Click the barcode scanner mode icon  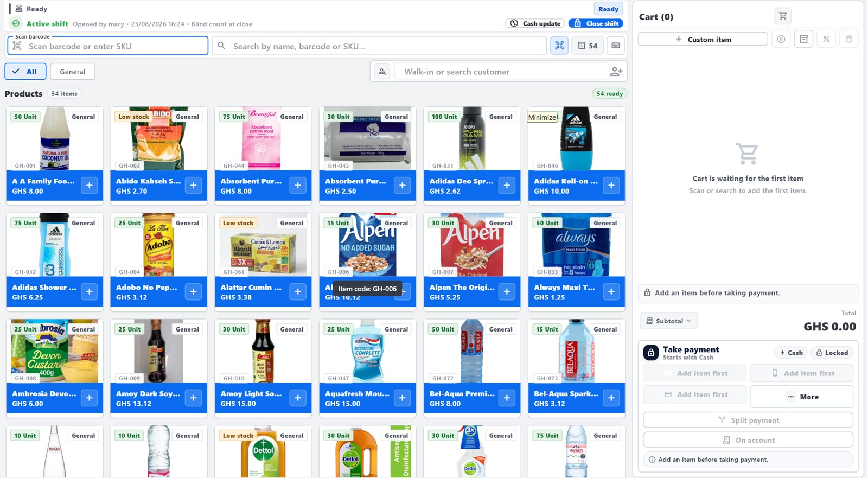click(559, 46)
